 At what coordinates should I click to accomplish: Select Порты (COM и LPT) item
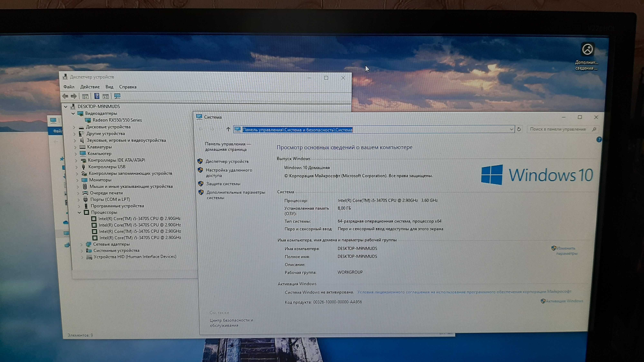tap(110, 199)
